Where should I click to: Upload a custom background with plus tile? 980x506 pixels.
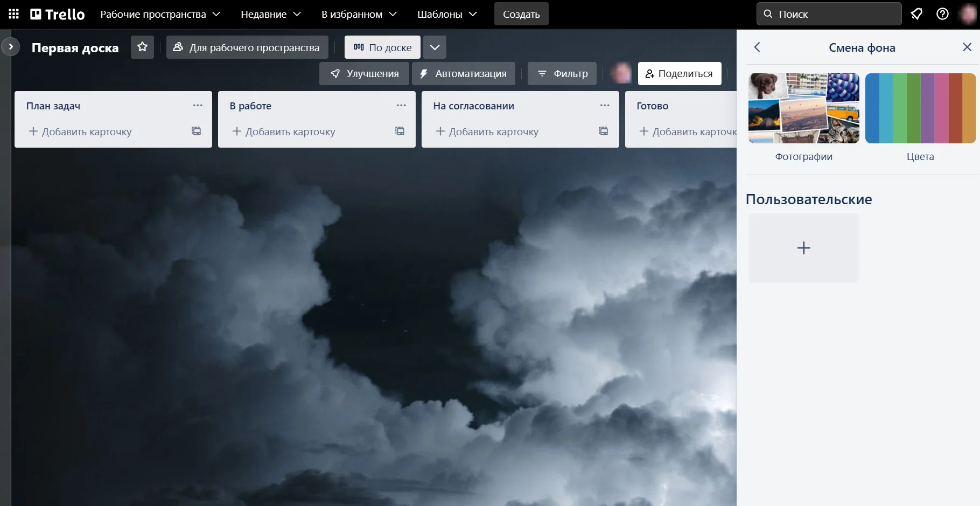(804, 248)
